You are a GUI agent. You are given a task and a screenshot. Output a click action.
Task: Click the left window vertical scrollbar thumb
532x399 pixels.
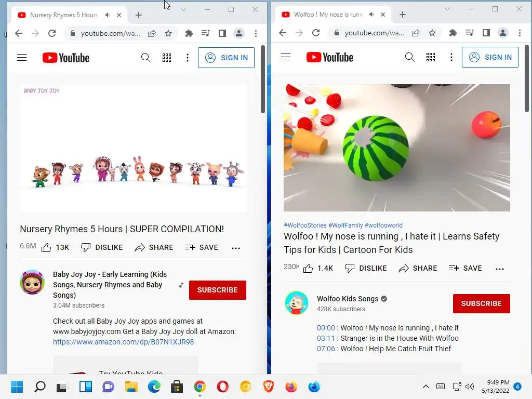pyautogui.click(x=262, y=79)
